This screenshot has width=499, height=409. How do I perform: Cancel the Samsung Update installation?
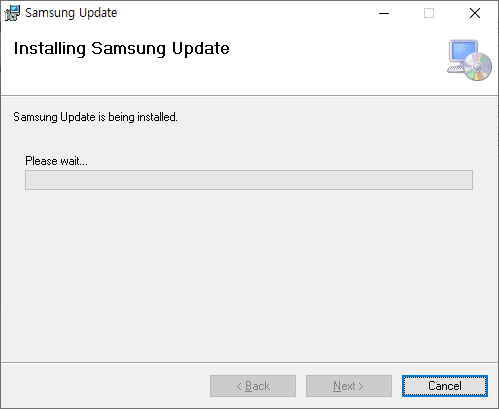[445, 386]
